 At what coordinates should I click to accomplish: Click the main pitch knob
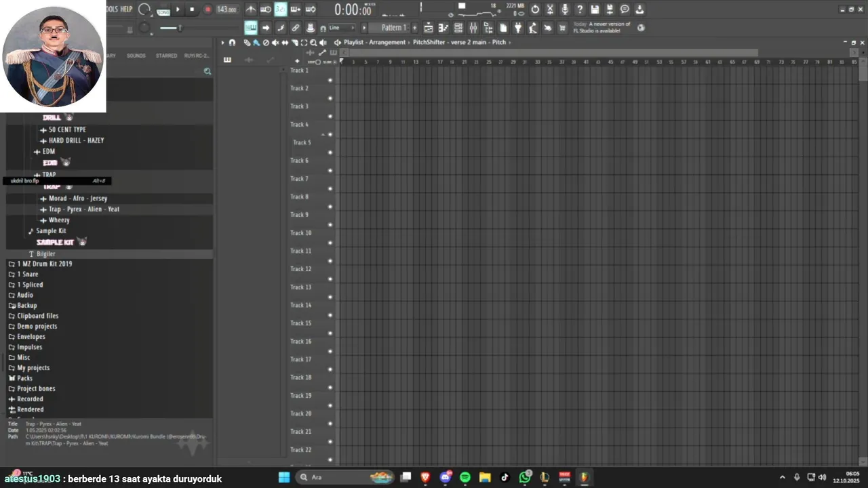point(144,28)
